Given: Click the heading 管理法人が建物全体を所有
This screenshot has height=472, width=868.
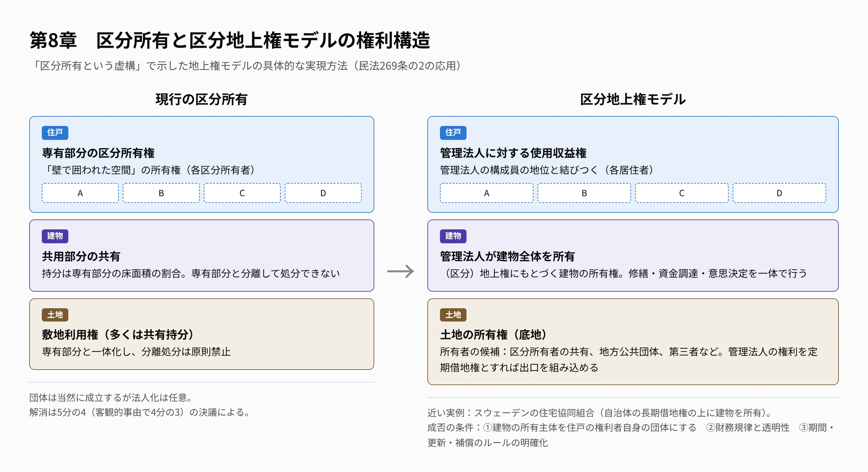Looking at the screenshot, I should pos(507,257).
